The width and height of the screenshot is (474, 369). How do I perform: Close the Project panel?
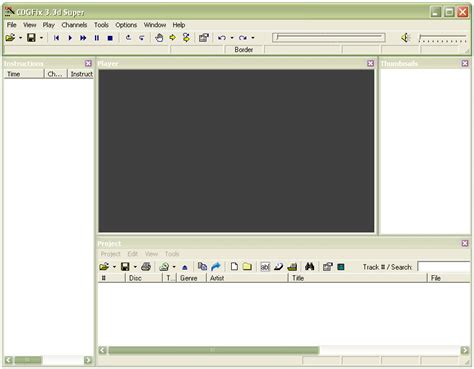[465, 243]
